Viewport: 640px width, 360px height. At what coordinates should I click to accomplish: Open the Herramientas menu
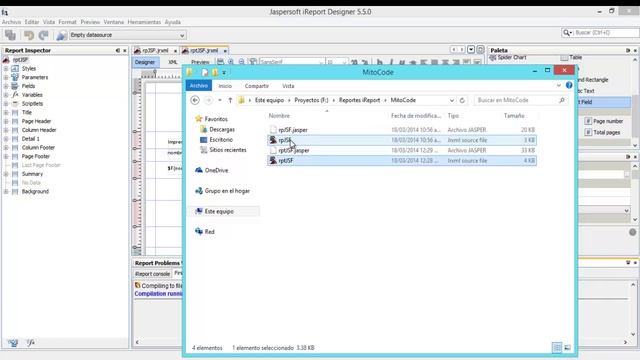pos(144,22)
